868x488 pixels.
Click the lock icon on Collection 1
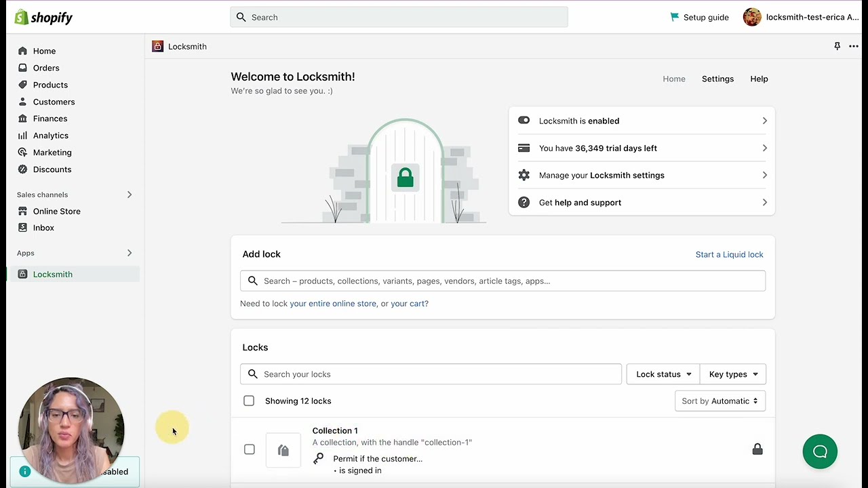point(757,449)
